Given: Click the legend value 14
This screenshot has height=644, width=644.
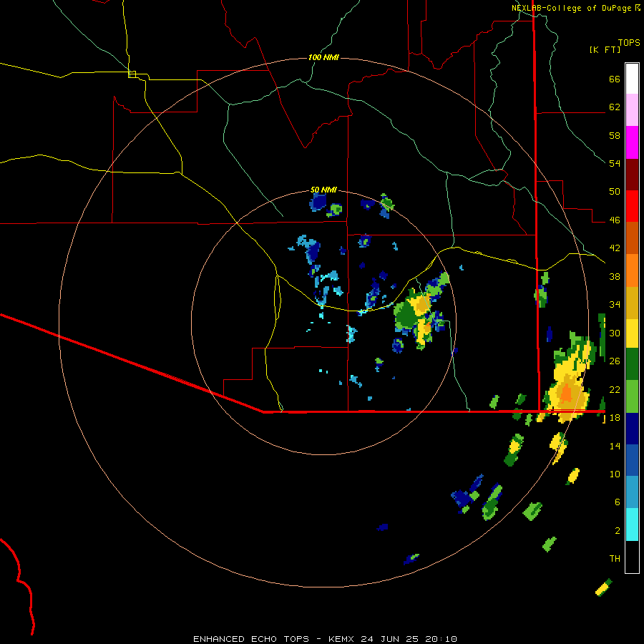Looking at the screenshot, I should [615, 446].
